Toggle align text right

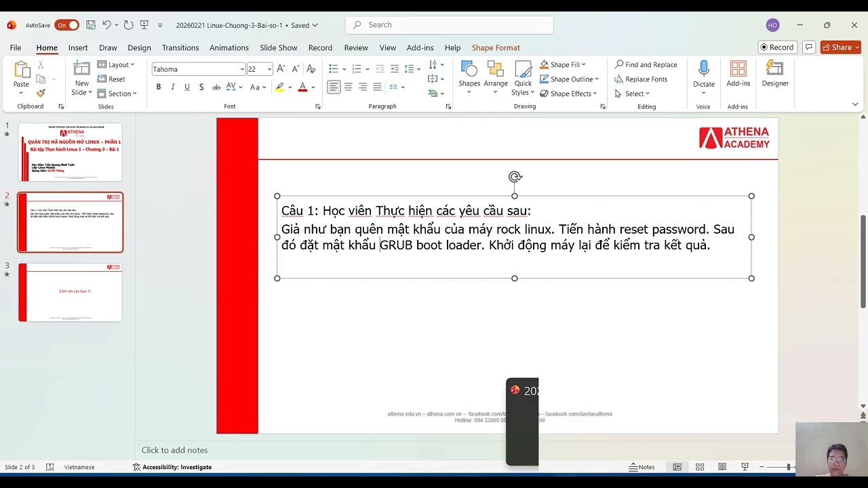(363, 87)
